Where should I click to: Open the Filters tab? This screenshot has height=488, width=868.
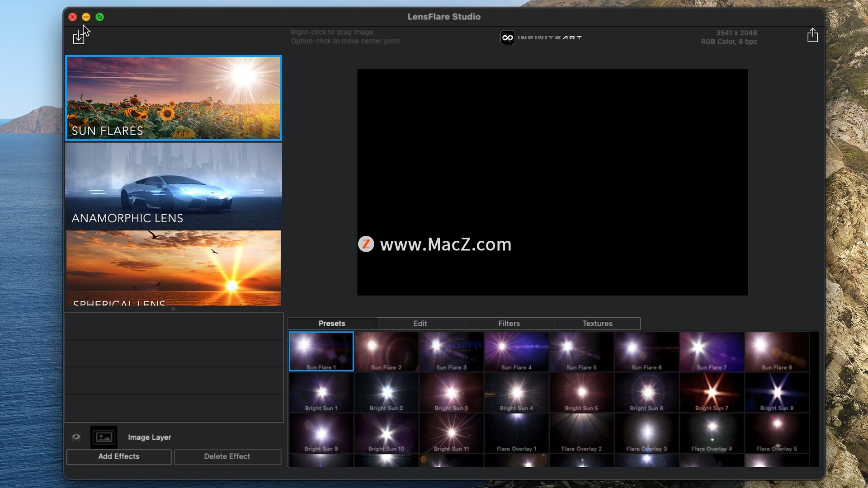[x=509, y=324]
